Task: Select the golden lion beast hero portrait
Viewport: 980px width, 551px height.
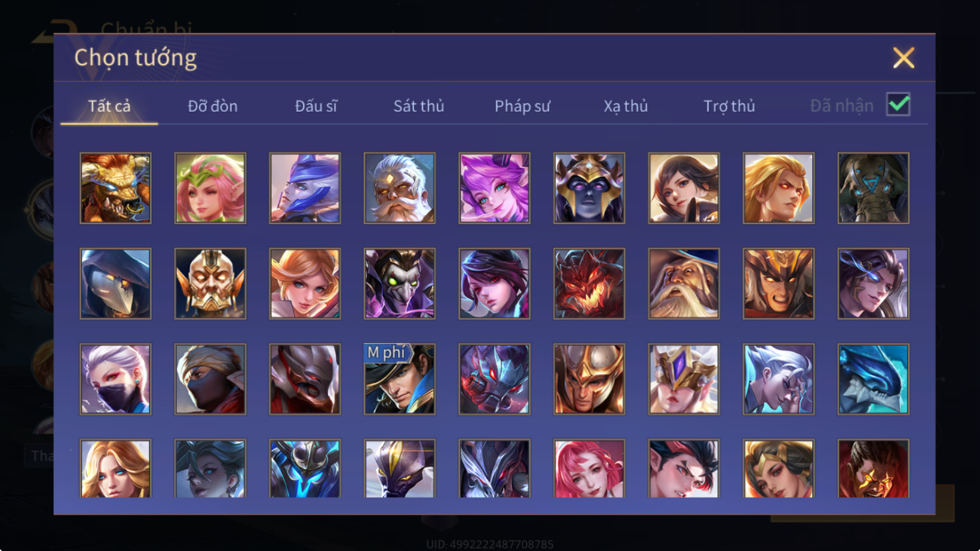Action: 115,188
